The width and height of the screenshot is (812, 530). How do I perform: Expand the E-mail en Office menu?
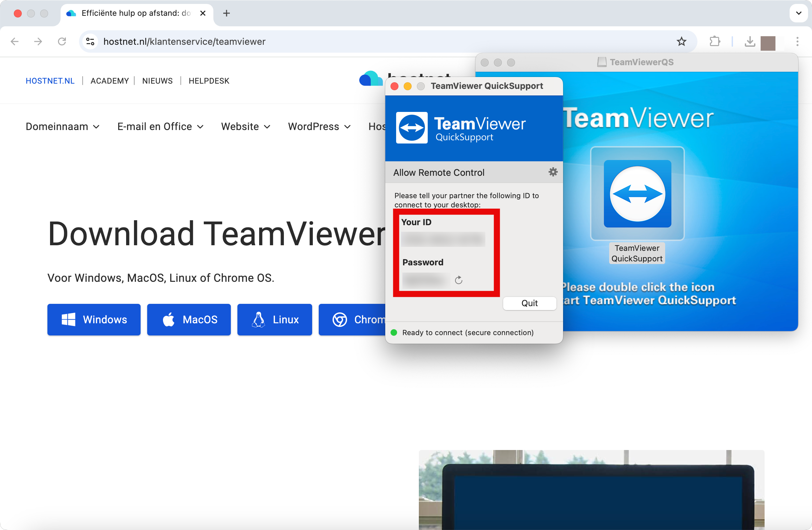[160, 126]
